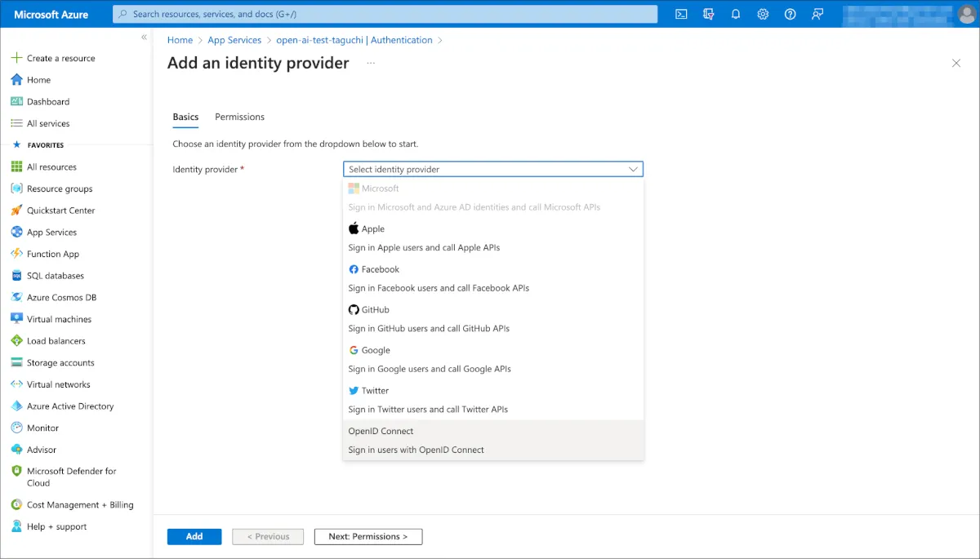
Task: Open Cloud Shell from the top bar
Action: click(681, 14)
